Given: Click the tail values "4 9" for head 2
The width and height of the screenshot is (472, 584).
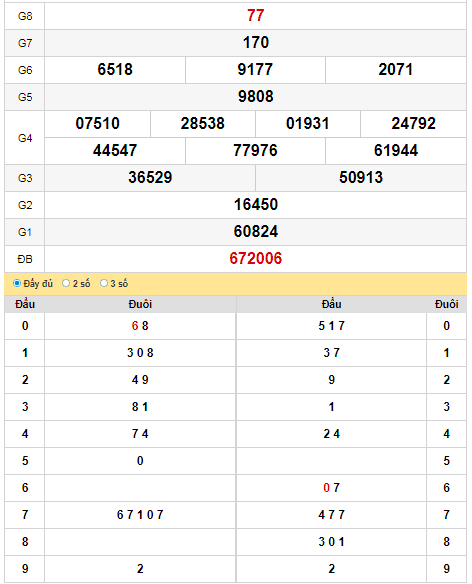Looking at the screenshot, I should [140, 380].
